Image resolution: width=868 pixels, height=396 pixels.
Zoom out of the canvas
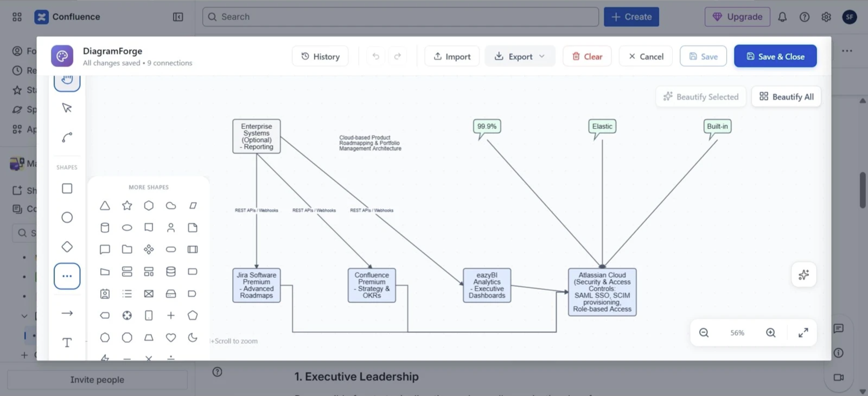coord(704,333)
